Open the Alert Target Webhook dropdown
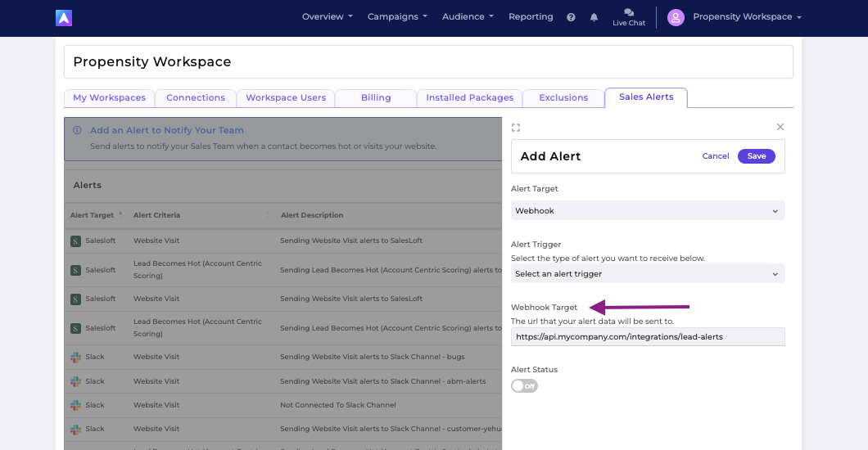Image resolution: width=868 pixels, height=450 pixels. click(x=648, y=210)
